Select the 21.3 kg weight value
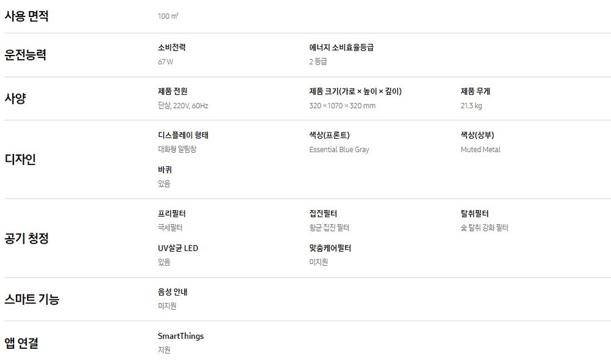 tap(472, 106)
